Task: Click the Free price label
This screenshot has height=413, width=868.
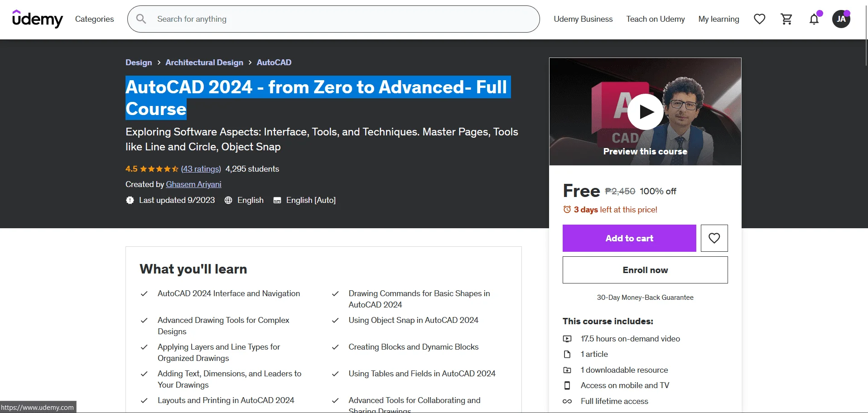Action: coord(581,191)
